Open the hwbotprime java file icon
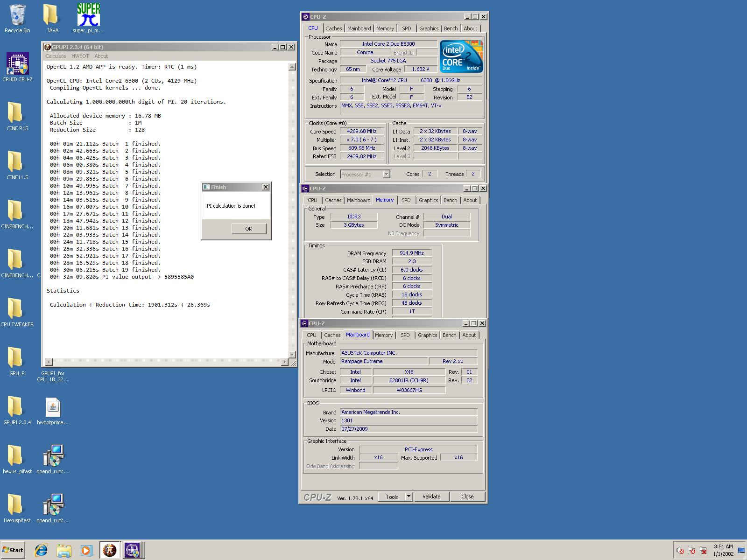The image size is (747, 560). pos(52,410)
